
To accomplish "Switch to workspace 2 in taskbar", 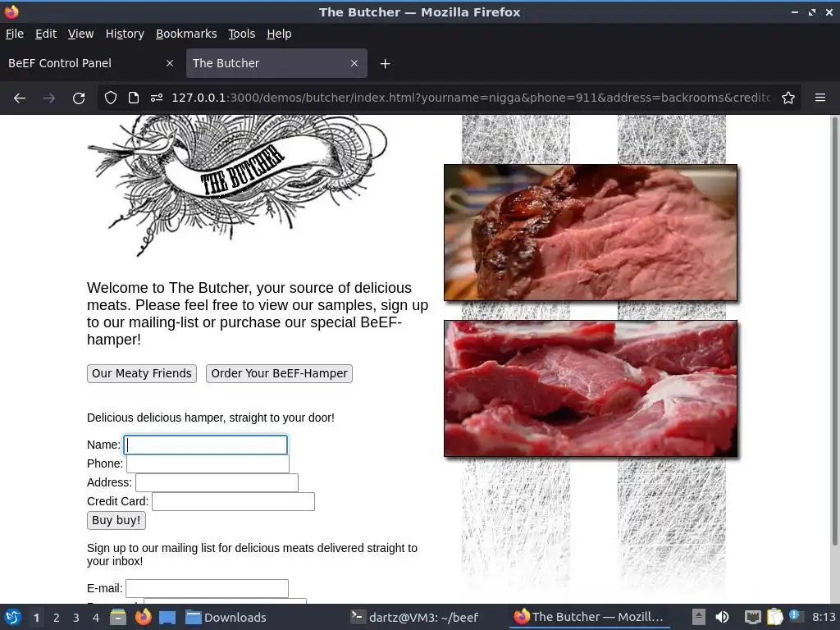I will [57, 618].
